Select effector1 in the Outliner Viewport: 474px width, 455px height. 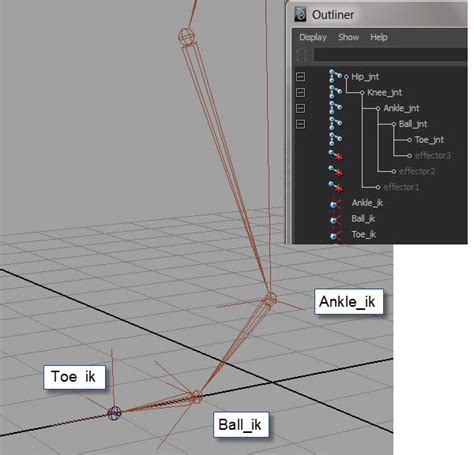tap(401, 187)
